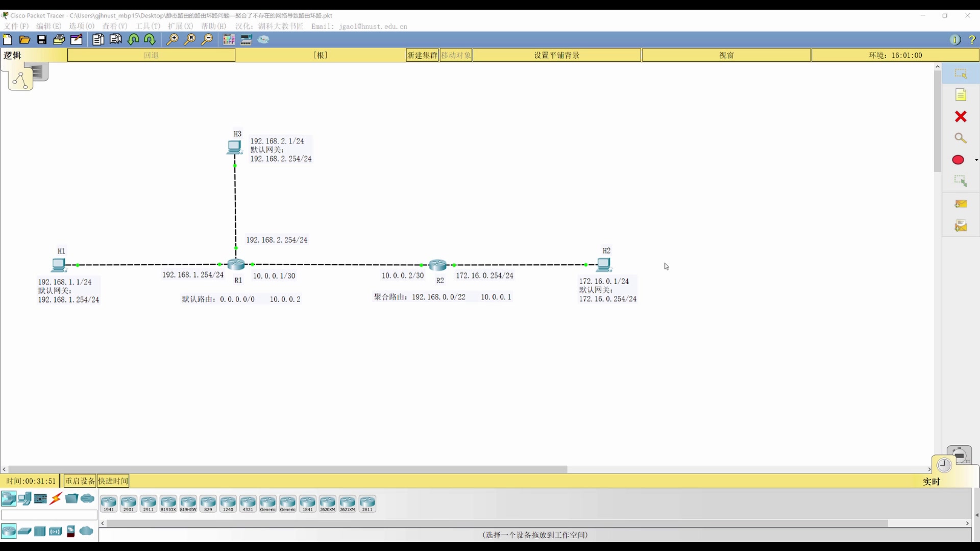Switch to simulation mode stopwatch tab
Viewport: 980px width, 551px height.
point(960,454)
